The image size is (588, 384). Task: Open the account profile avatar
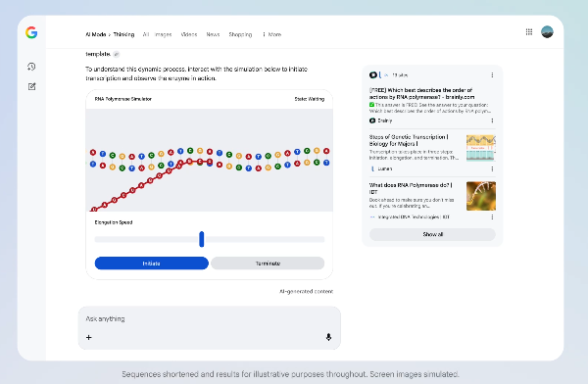(x=547, y=32)
